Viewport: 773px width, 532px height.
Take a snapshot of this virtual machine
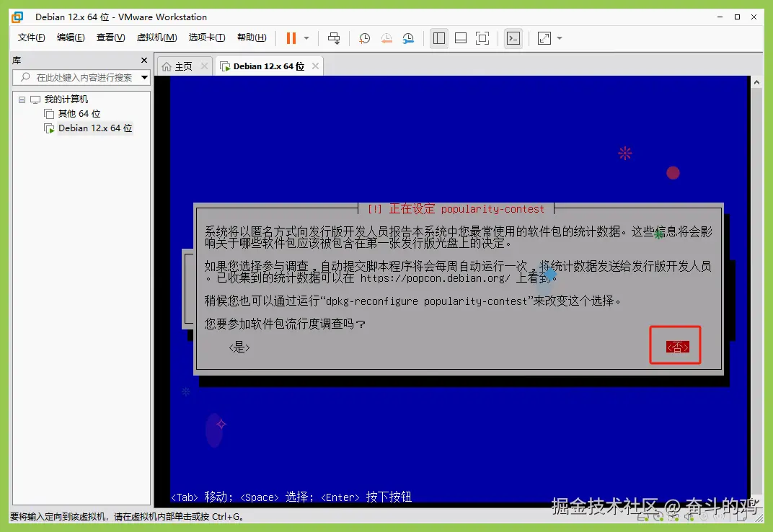pos(364,38)
